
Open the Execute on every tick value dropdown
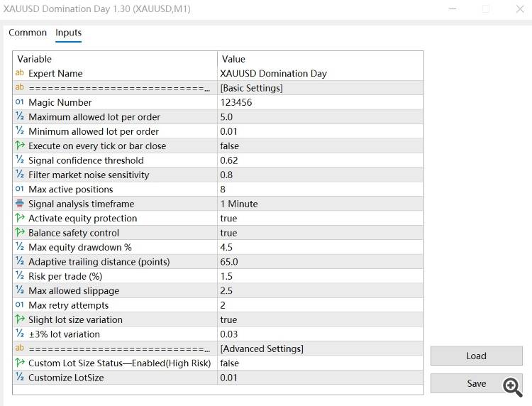click(319, 146)
